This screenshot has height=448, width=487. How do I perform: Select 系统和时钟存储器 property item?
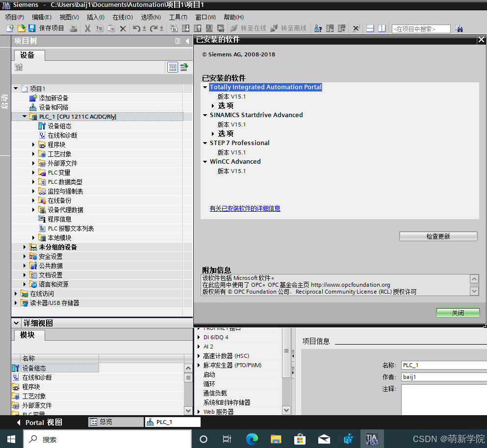pos(227,402)
